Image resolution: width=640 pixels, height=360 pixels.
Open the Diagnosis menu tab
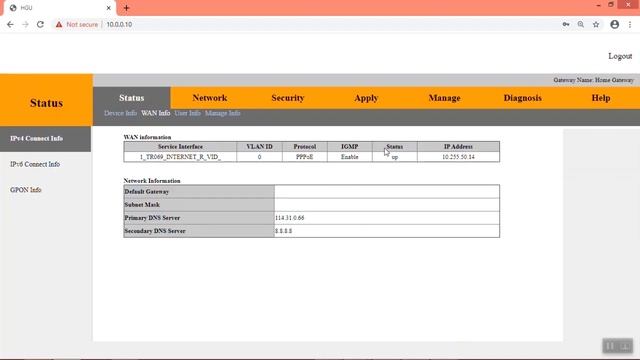(x=522, y=98)
